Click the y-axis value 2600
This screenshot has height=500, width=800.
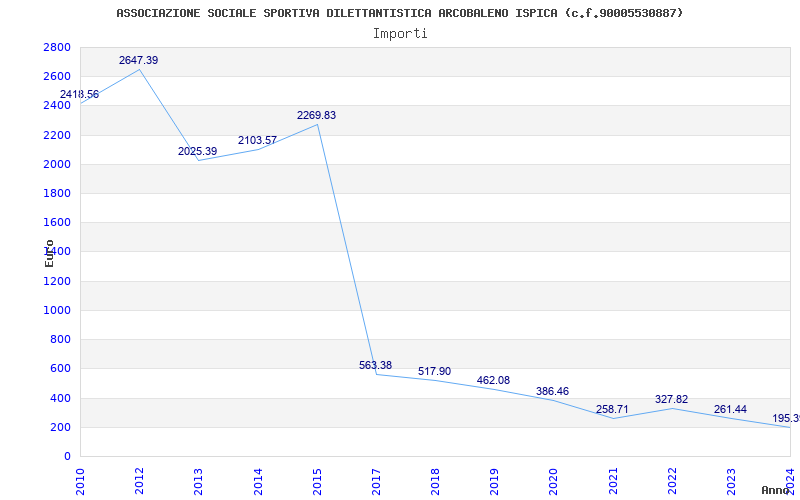[57, 77]
